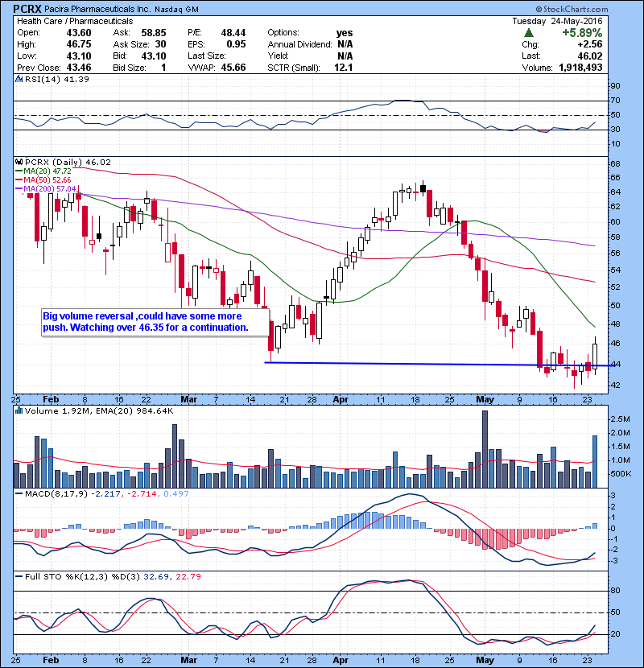Click the PCRX (Daily) 46.02 label

click(x=68, y=162)
